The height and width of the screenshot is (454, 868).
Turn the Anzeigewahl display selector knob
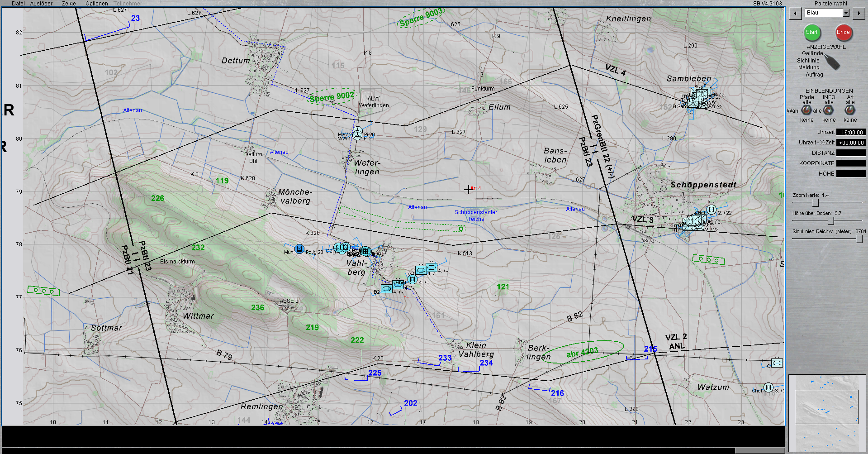pos(831,62)
